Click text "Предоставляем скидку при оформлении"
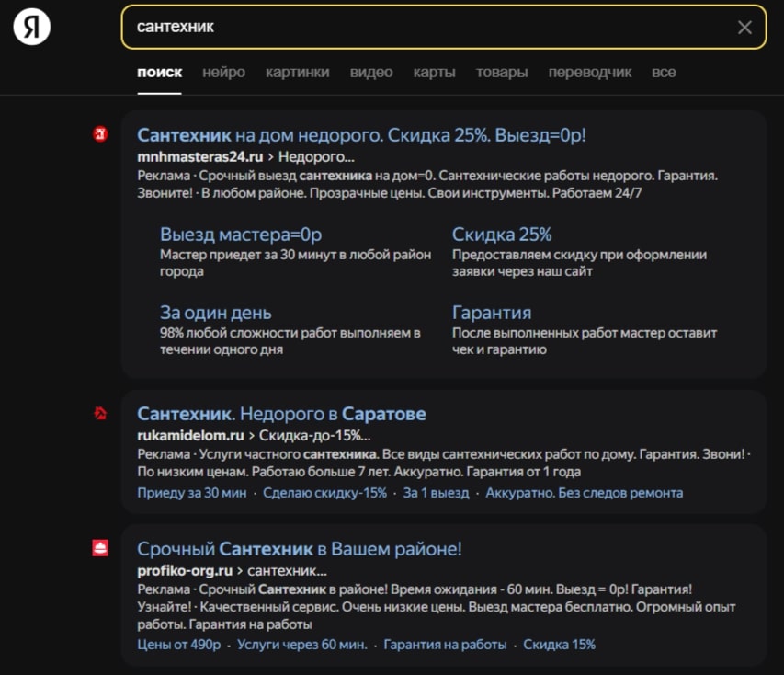 point(580,255)
